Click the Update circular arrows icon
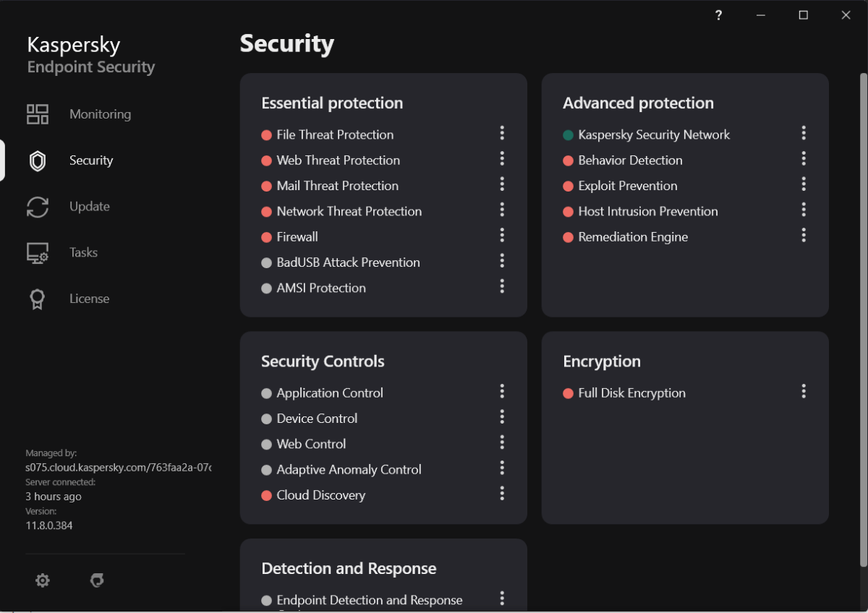This screenshot has width=868, height=613. (38, 207)
